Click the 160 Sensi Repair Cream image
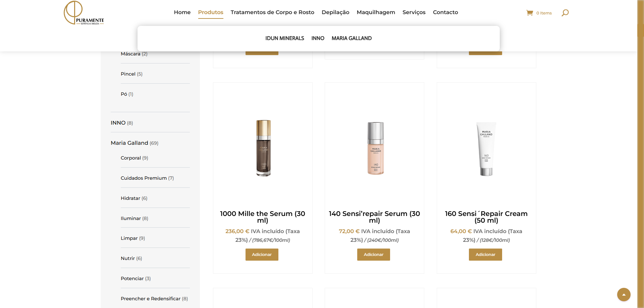This screenshot has height=308, width=644. point(486,148)
